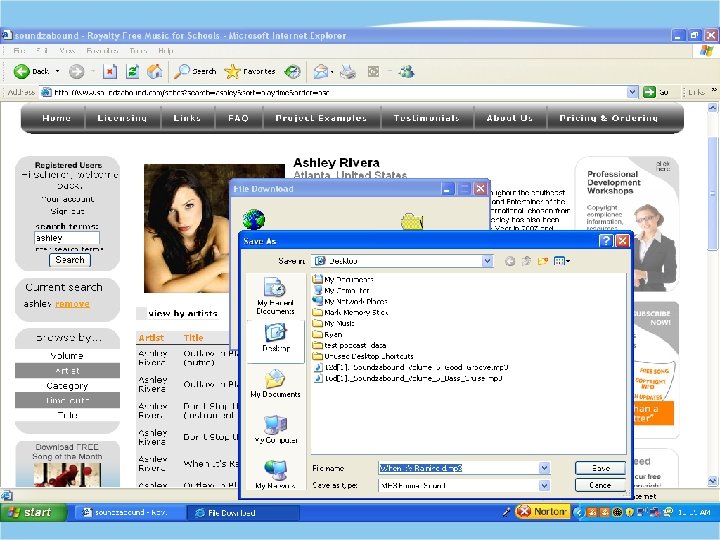This screenshot has width=720, height=540.
Task: Expand the address bar dropdown arrow
Action: 632,92
